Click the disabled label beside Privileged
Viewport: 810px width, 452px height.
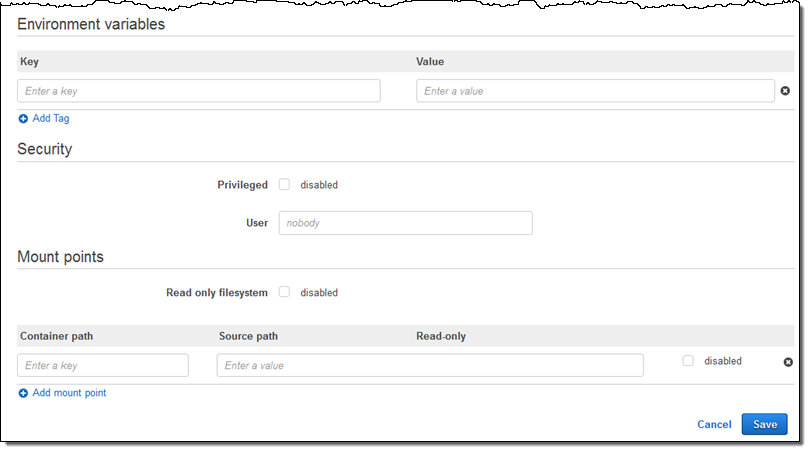(x=319, y=185)
